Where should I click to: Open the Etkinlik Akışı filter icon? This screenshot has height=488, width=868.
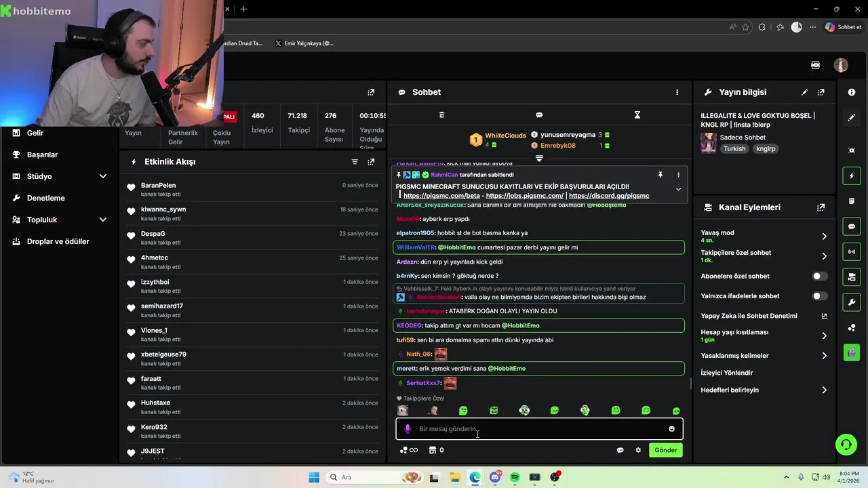click(355, 162)
